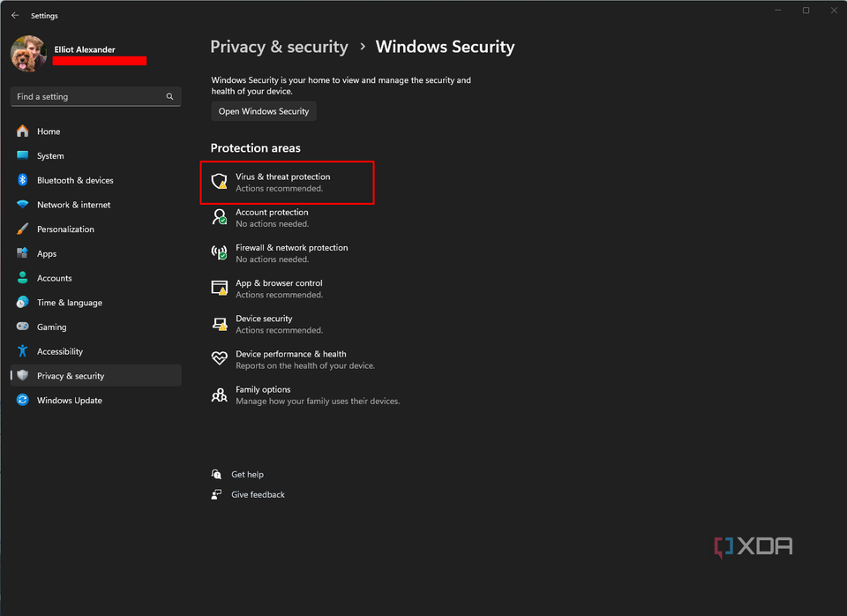The width and height of the screenshot is (847, 616).
Task: Click the Get help icon
Action: click(216, 474)
